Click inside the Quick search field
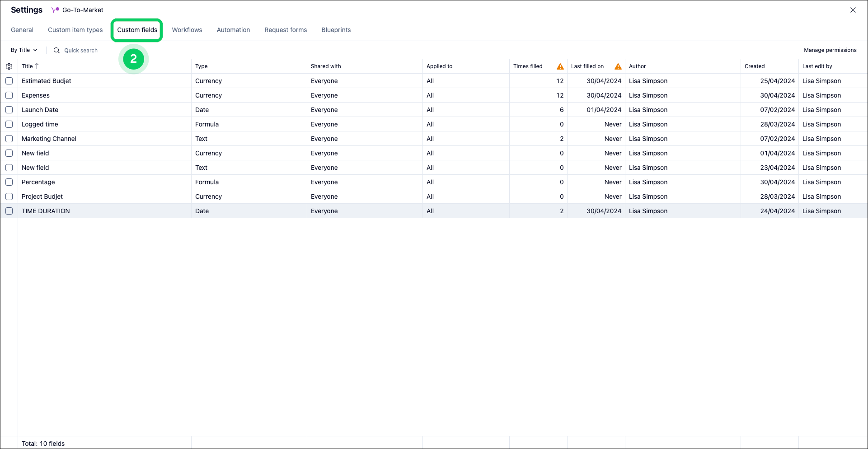 pyautogui.click(x=81, y=50)
